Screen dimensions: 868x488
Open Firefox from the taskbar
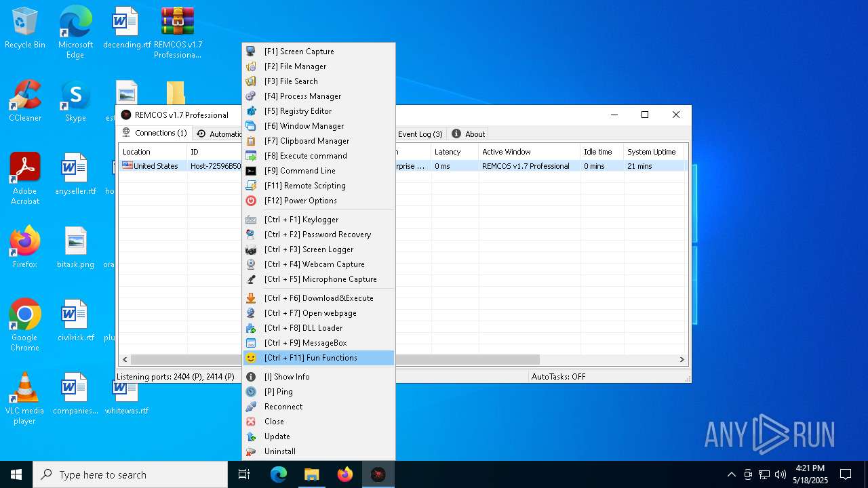[x=345, y=474]
